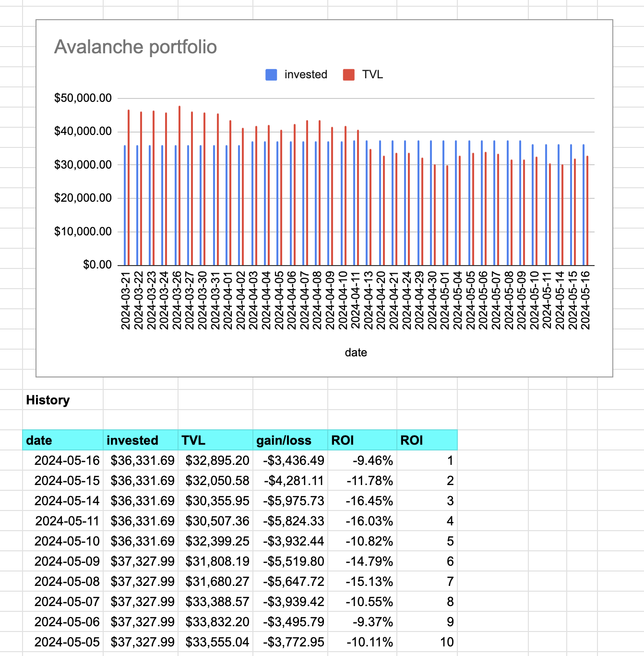Select the 'gain/loss' column header cell
Screen dimensions: 644x656
click(x=290, y=440)
